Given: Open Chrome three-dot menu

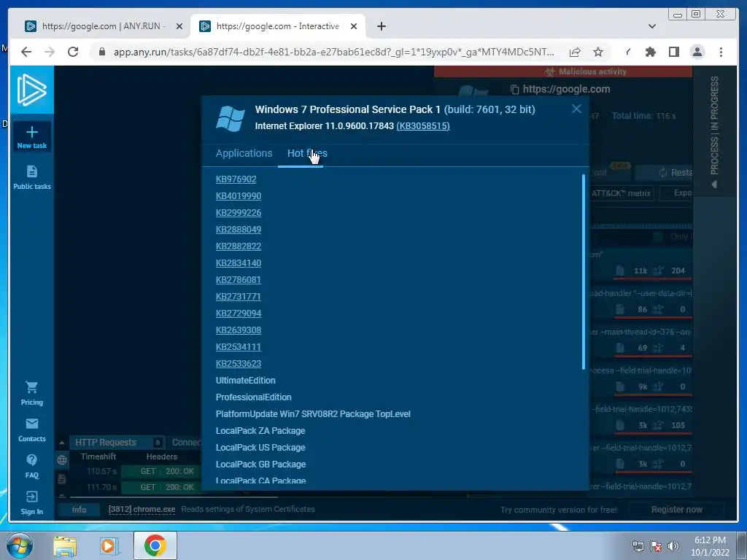Looking at the screenshot, I should (x=721, y=52).
